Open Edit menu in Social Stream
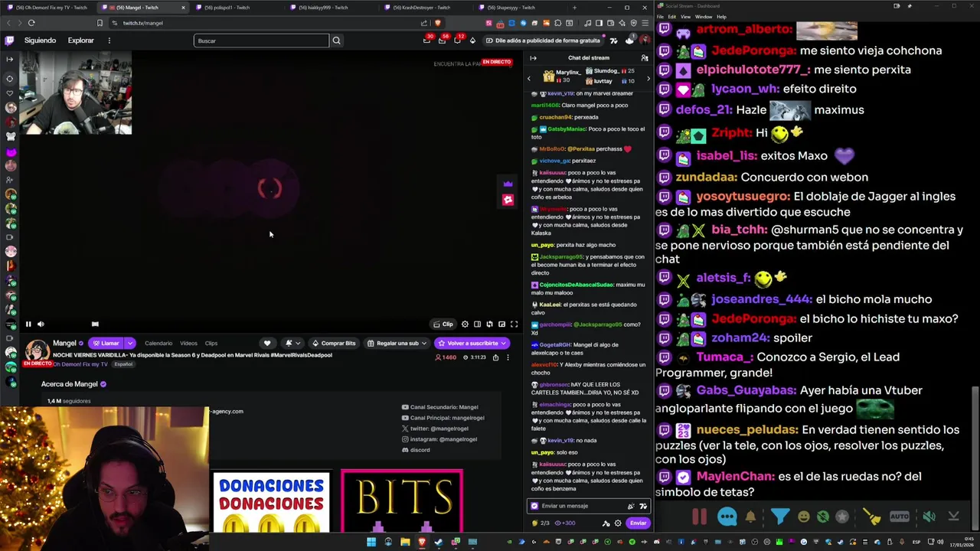The image size is (980, 551). click(x=671, y=17)
